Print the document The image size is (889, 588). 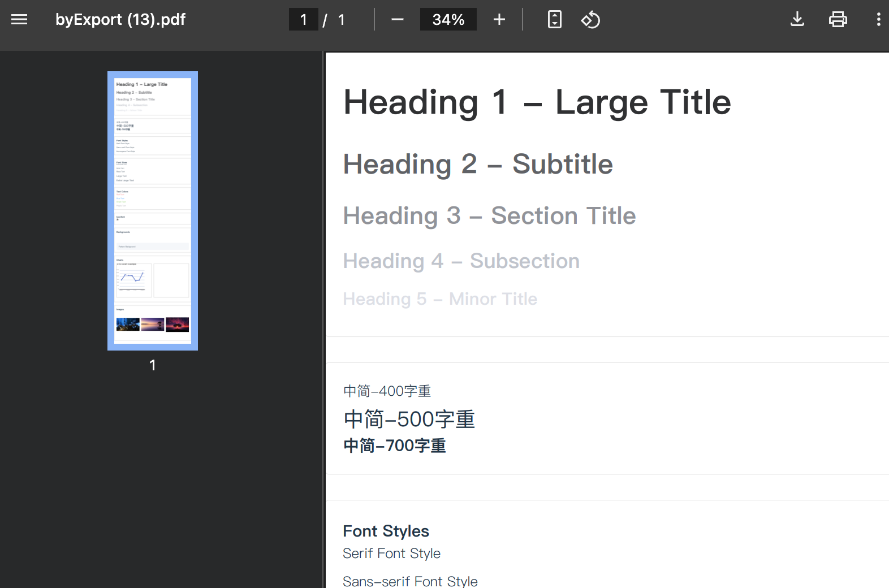click(x=838, y=20)
